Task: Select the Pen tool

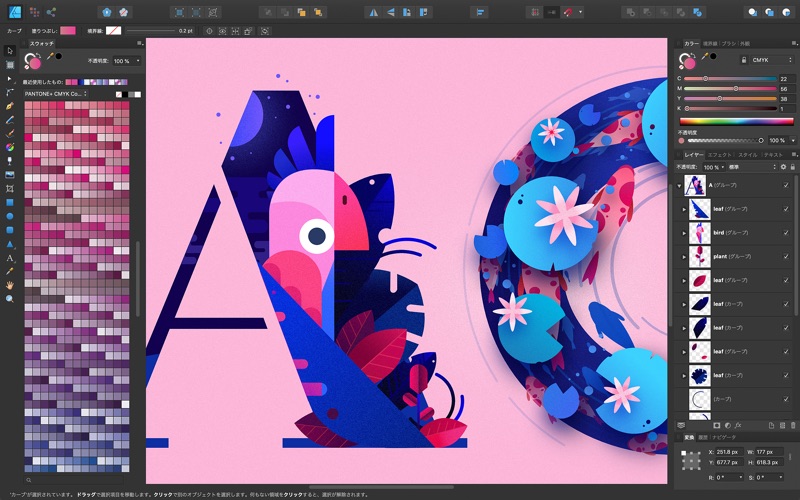Action: pos(10,106)
